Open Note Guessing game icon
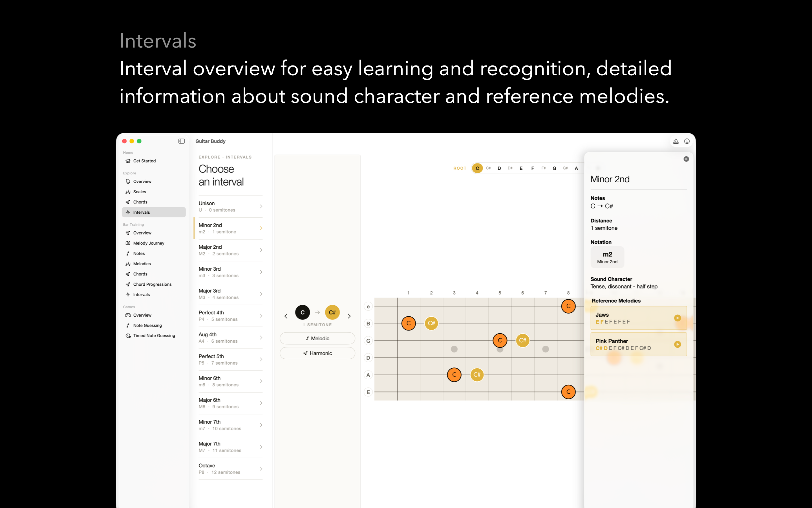This screenshot has width=812, height=508. point(128,326)
